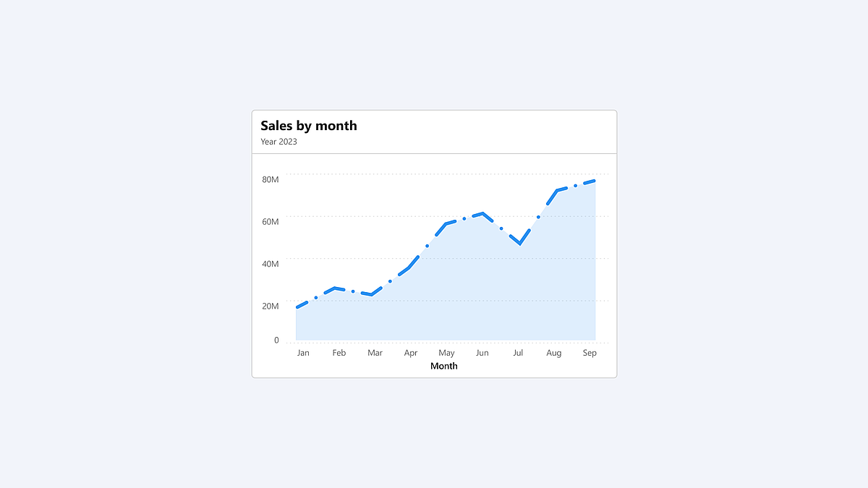Click the Jan label on the x-axis
868x488 pixels.
point(303,353)
